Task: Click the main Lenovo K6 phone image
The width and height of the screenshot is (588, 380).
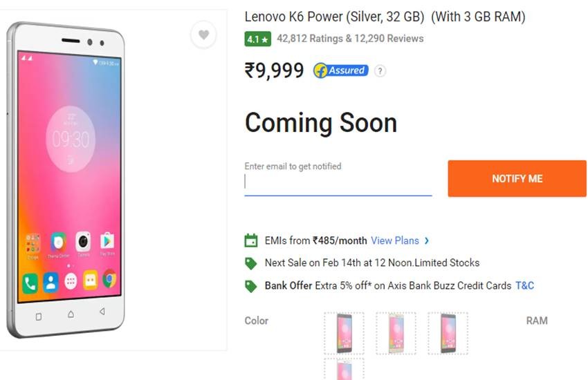Action: pyautogui.click(x=68, y=180)
